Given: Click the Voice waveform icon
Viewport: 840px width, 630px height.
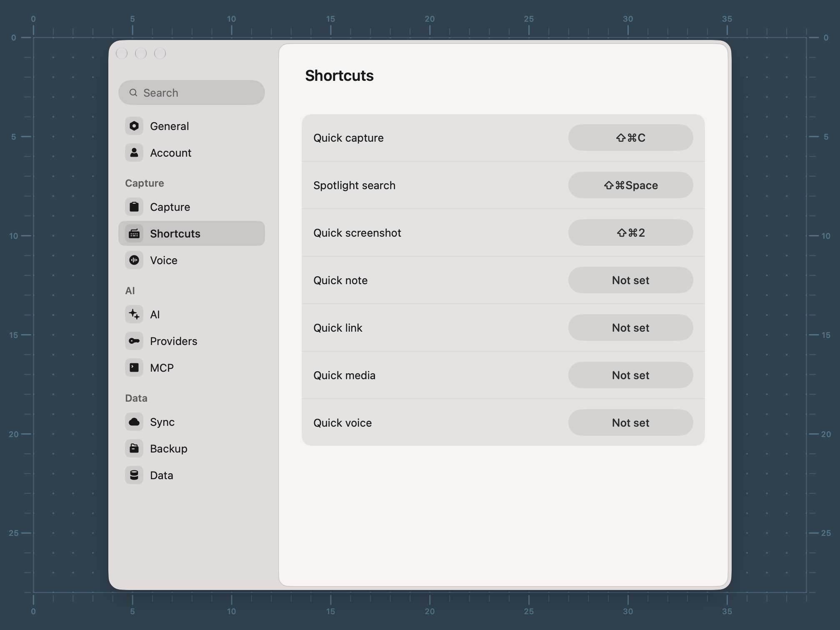Looking at the screenshot, I should click(134, 260).
